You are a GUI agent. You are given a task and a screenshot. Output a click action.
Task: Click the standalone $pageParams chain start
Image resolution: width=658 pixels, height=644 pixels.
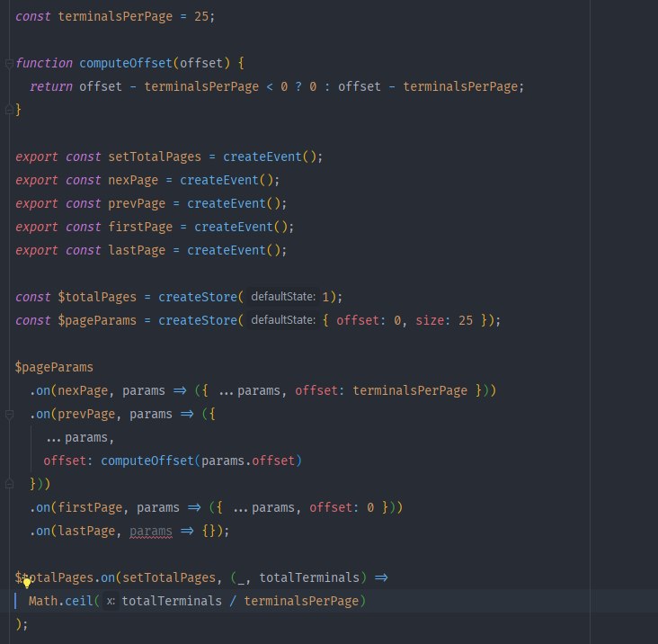(x=54, y=367)
